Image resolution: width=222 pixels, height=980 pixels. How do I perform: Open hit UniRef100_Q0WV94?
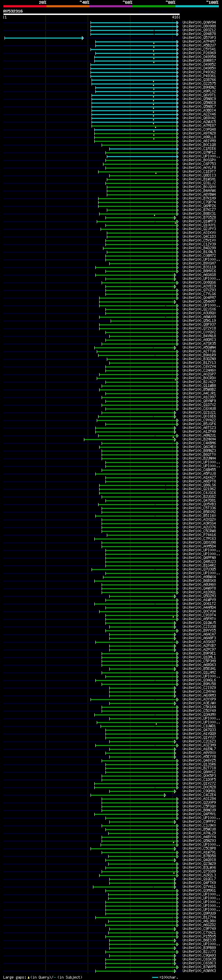pyautogui.click(x=199, y=23)
